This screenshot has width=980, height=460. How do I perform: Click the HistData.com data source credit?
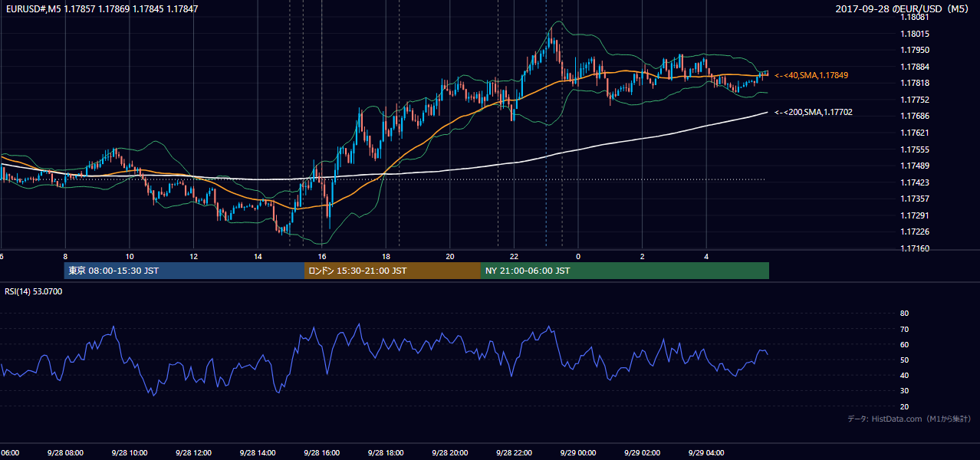[909, 419]
